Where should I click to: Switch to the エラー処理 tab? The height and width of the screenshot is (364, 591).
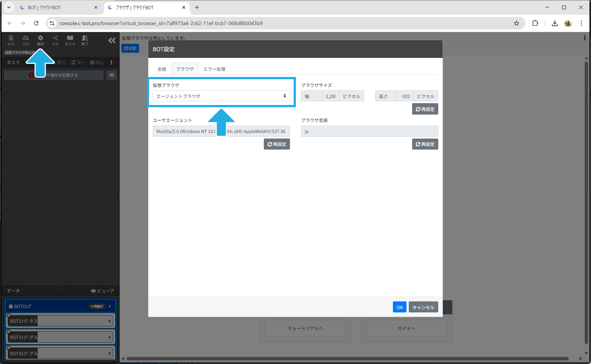(214, 69)
